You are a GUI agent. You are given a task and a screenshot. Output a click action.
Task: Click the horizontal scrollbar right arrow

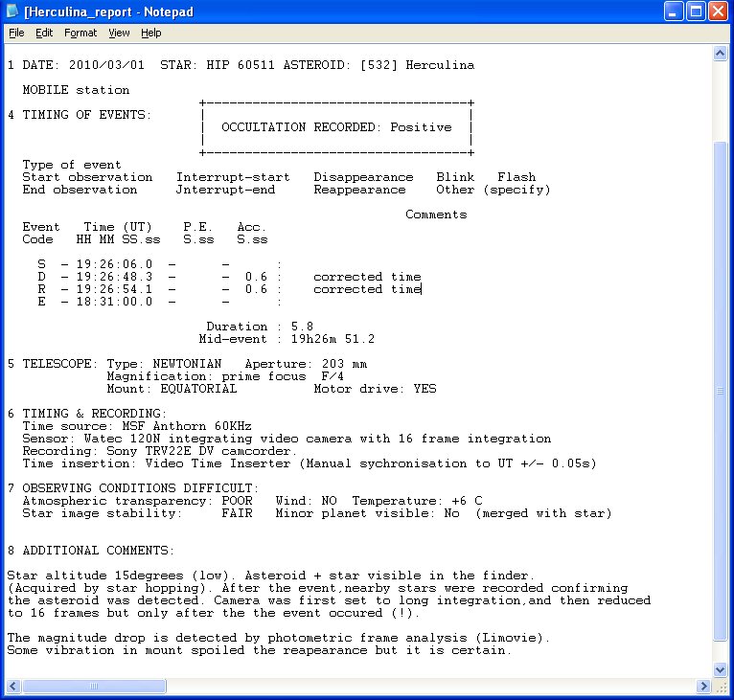pos(702,687)
